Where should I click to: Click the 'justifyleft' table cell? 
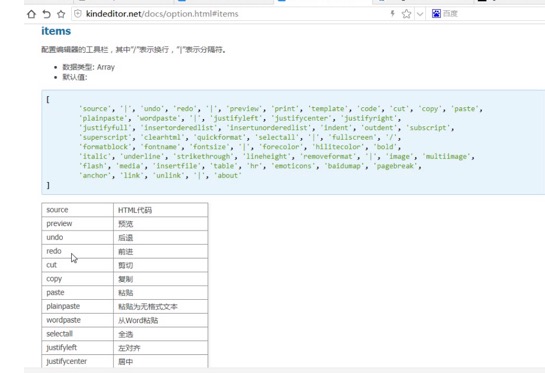pyautogui.click(x=78, y=347)
